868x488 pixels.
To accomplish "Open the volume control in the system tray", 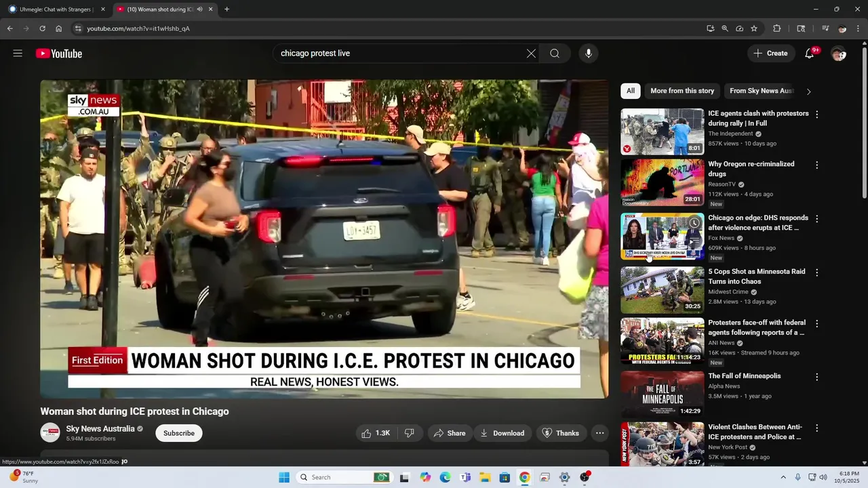I will coord(823,477).
